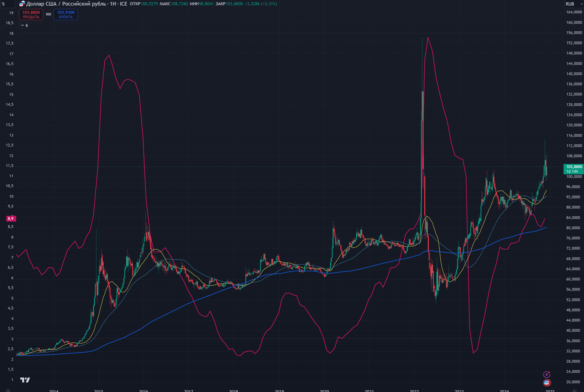The width and height of the screenshot is (584, 392).
Task: Click the 2022 label on the time axis
Action: tap(414, 391)
